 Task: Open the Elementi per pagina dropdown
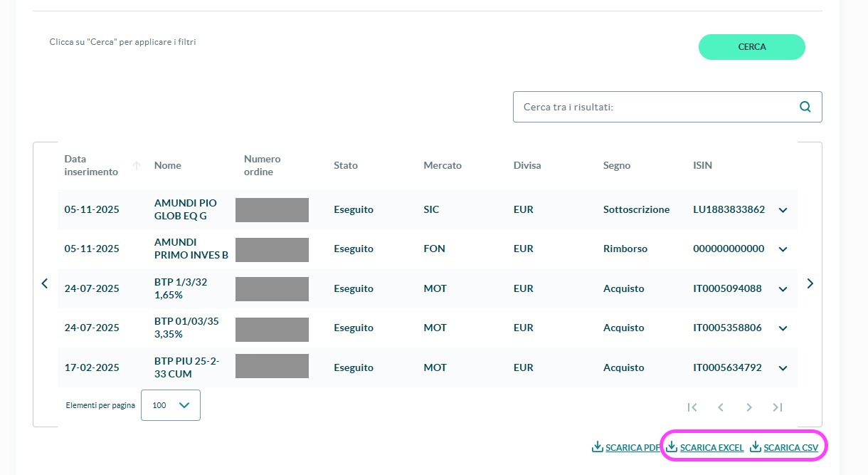171,405
